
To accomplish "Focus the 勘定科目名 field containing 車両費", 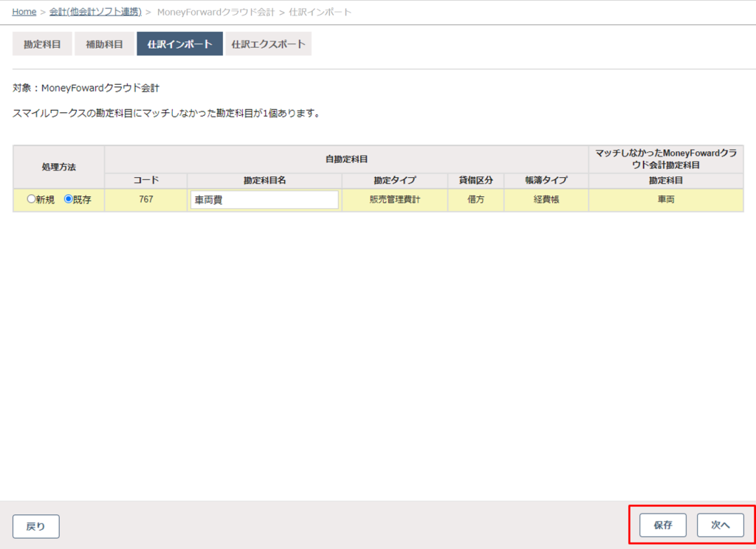I will (x=265, y=199).
